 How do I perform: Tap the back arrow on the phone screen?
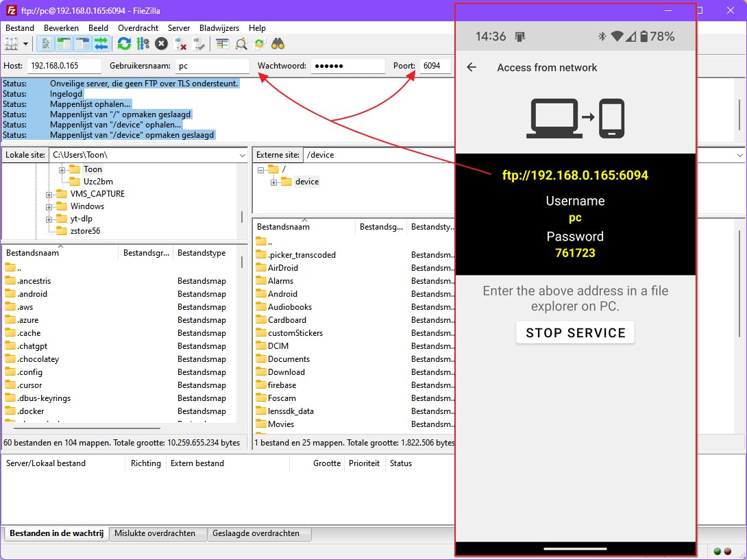coord(472,67)
